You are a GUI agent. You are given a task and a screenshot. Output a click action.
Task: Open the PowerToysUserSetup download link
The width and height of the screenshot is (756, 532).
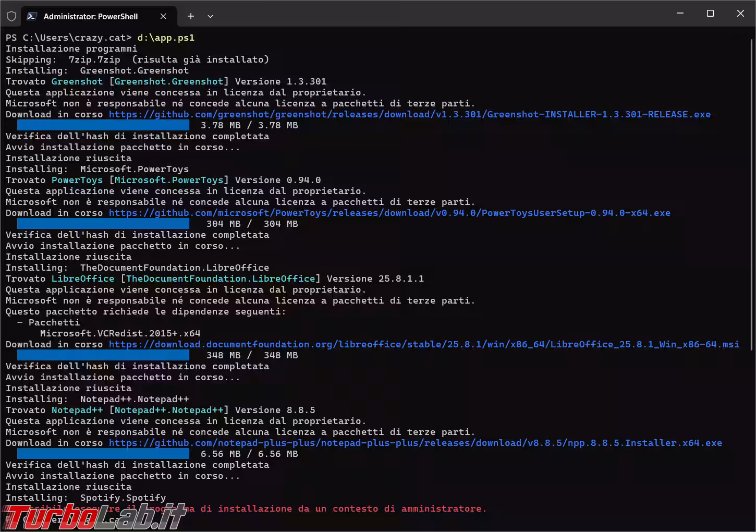point(389,213)
